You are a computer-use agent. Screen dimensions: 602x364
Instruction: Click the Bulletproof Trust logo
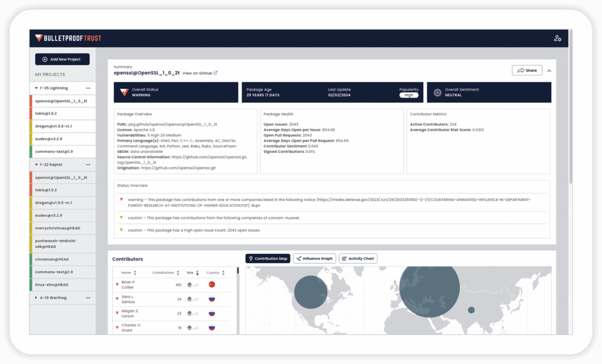(68, 37)
